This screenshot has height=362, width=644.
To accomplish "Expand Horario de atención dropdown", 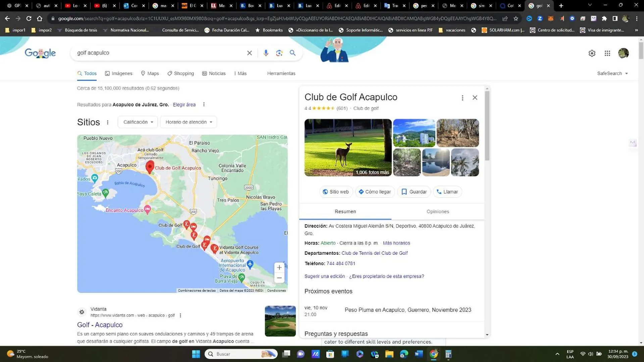I will click(189, 122).
